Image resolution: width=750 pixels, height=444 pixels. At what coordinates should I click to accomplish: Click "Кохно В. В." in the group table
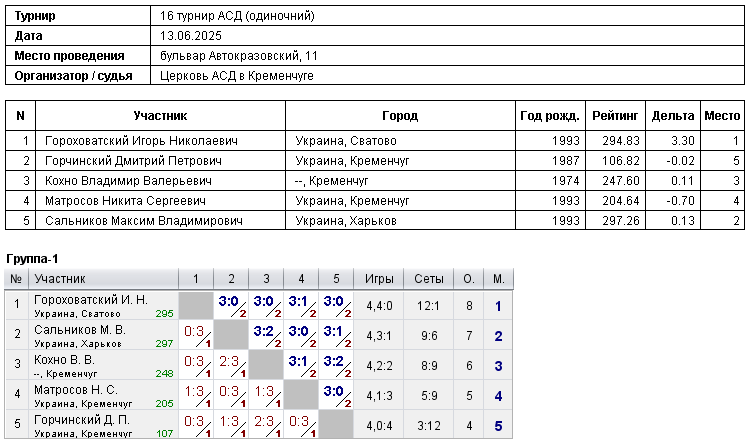[x=64, y=360]
